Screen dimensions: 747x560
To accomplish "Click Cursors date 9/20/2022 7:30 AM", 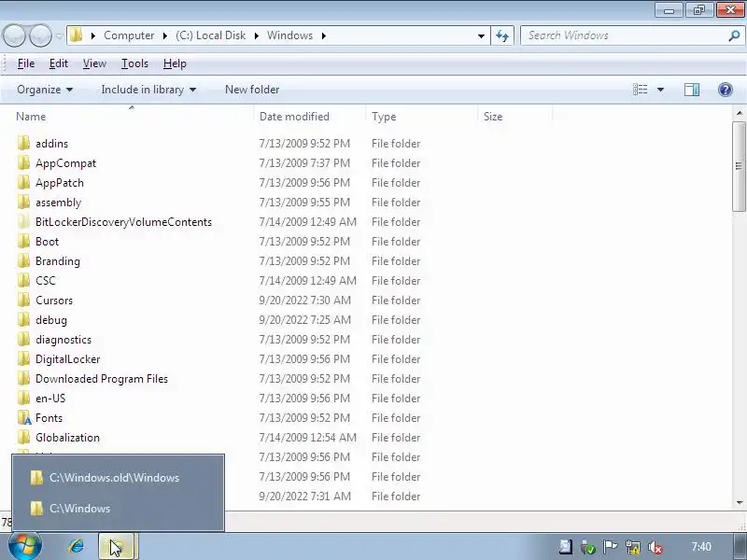I will coord(305,300).
